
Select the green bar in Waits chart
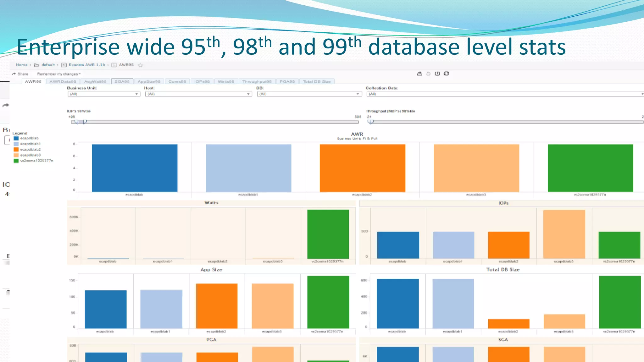click(328, 234)
